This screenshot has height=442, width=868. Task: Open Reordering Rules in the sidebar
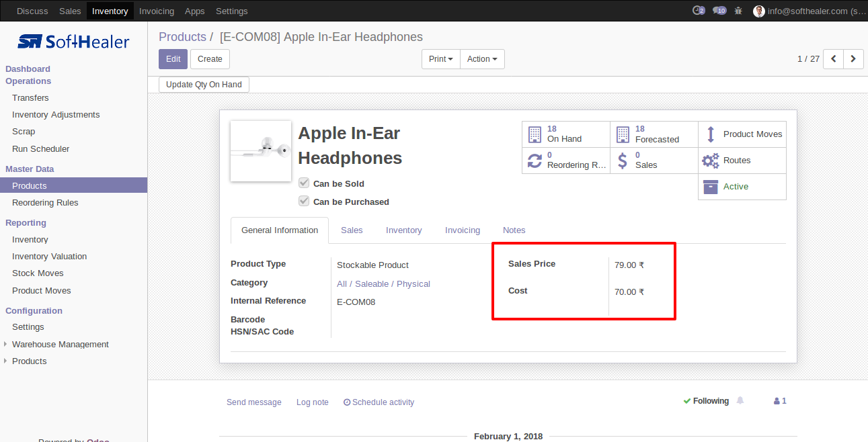(45, 202)
